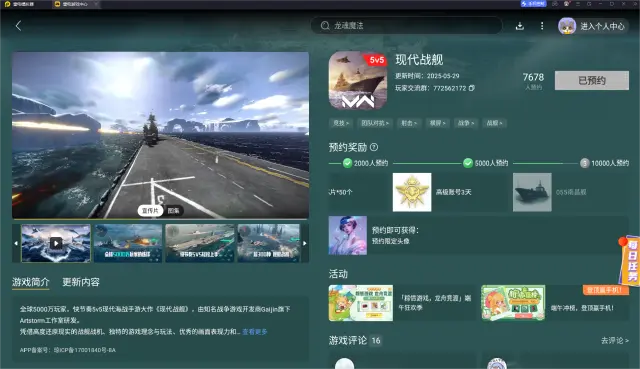The width and height of the screenshot is (640, 369).
Task: Expand description via 查看更多 link
Action: tap(255, 332)
